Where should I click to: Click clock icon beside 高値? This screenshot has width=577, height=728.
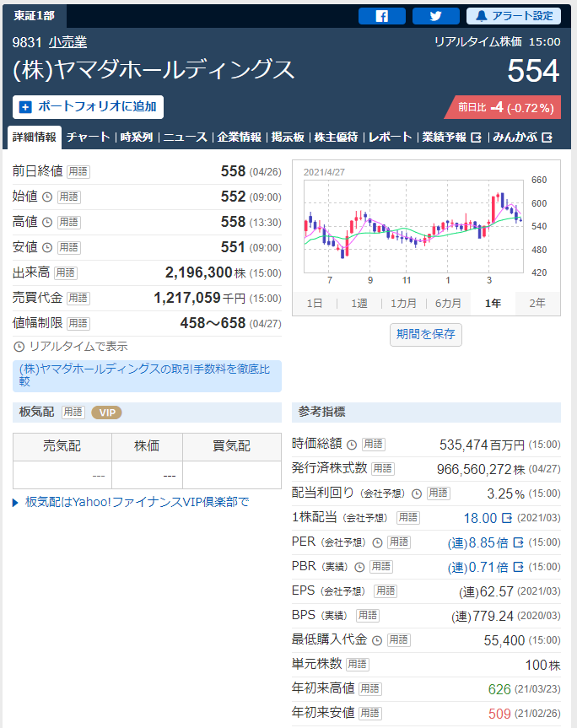click(x=47, y=223)
